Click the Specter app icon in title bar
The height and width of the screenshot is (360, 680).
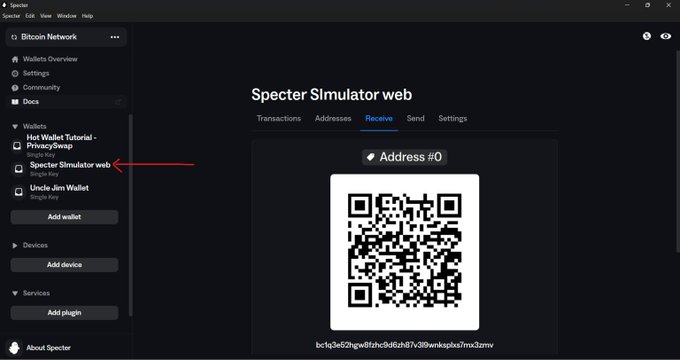[x=5, y=5]
